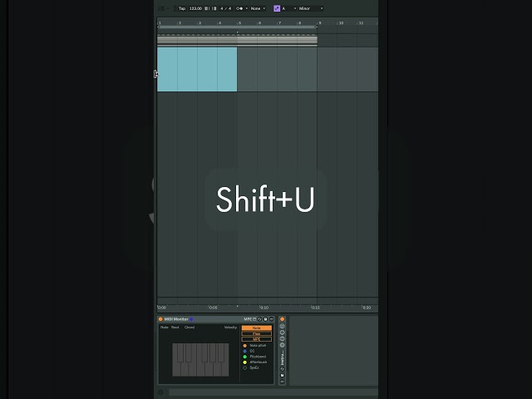
Task: Select the light blue clip in the arranger
Action: click(x=197, y=69)
